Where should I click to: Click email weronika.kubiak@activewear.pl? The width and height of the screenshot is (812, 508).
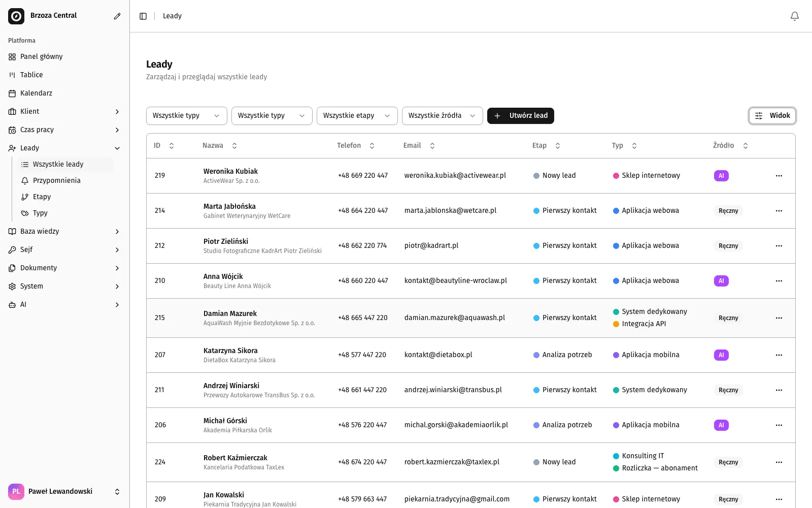(x=455, y=176)
